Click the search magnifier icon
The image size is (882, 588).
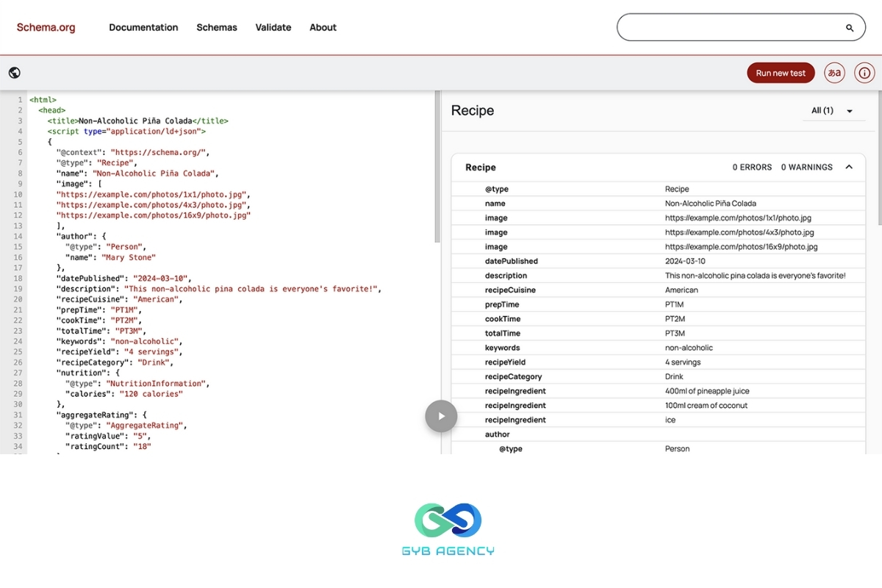[850, 28]
